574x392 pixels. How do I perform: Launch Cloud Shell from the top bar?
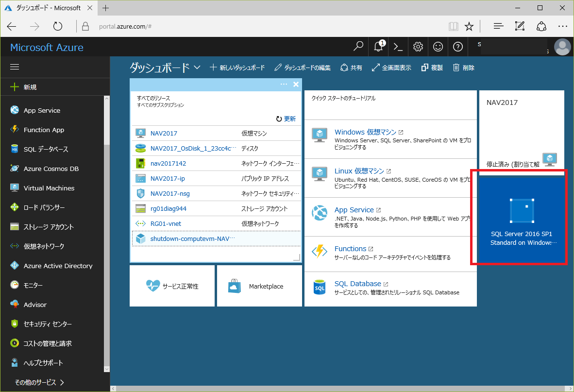pos(398,47)
